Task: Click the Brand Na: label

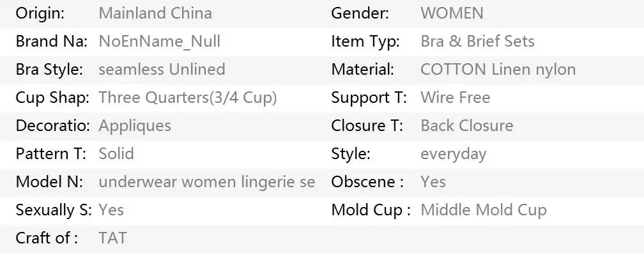Action: click(x=51, y=41)
